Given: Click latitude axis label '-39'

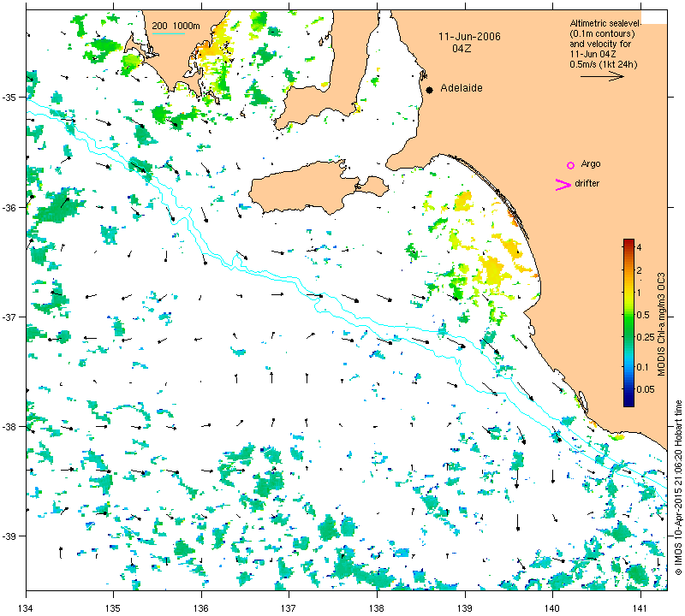Looking at the screenshot, I should pos(9,536).
